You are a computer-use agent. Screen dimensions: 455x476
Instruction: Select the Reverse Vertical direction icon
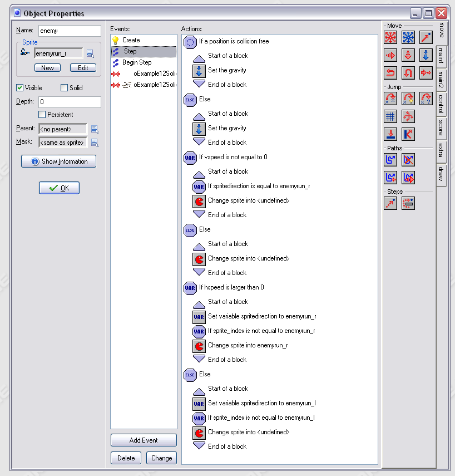pos(408,73)
